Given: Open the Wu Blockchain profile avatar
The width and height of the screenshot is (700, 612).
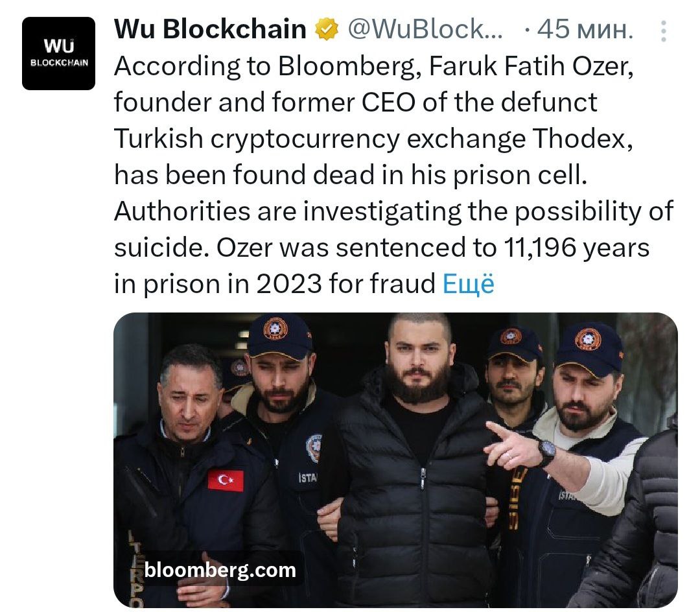Looking at the screenshot, I should coord(58,53).
